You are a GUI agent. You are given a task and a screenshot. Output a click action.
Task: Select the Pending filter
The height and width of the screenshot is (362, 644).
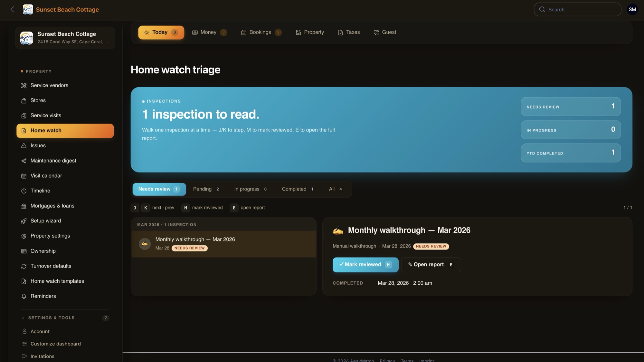206,189
